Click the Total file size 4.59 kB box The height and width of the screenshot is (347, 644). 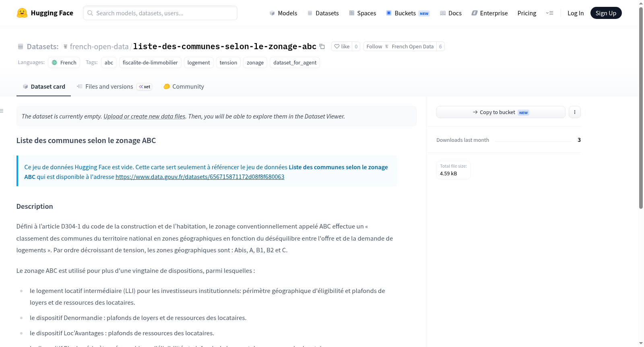(453, 170)
